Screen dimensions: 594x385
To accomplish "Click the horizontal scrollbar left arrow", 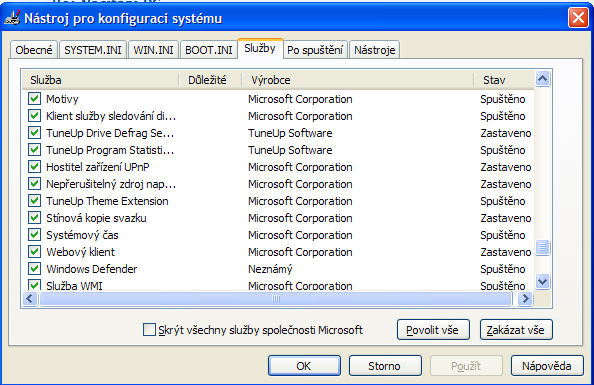I will (x=30, y=299).
